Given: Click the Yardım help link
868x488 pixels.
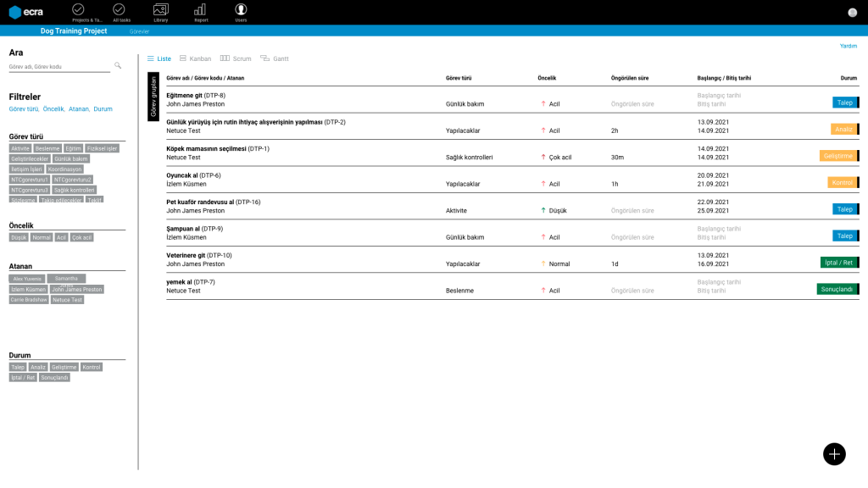Looking at the screenshot, I should point(848,46).
